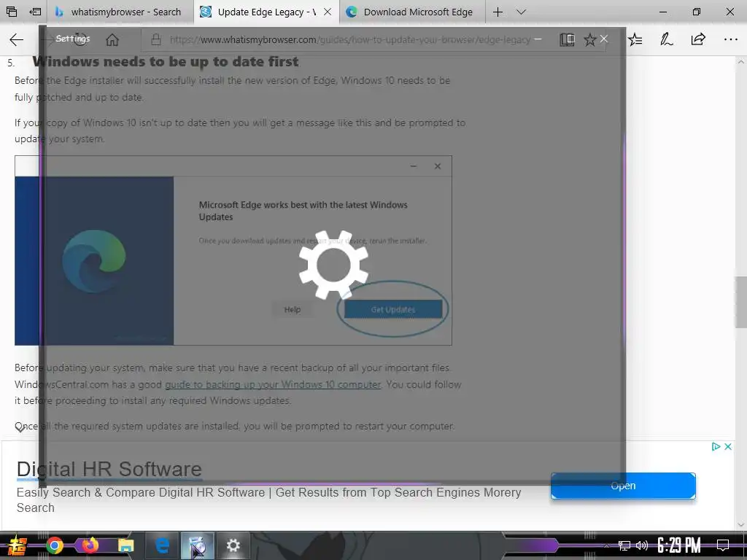This screenshot has width=747, height=560.
Task: Open guide to backing up Windows 10 link
Action: [273, 384]
